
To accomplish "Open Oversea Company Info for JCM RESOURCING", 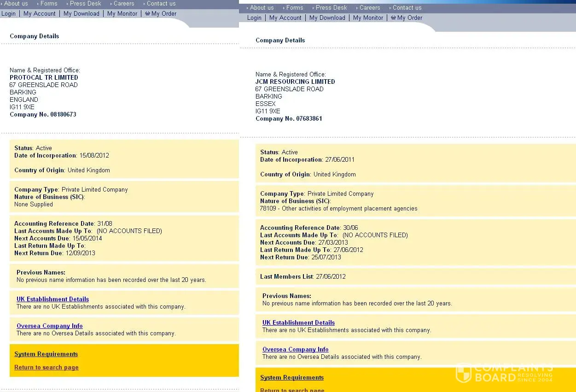I will 295,350.
